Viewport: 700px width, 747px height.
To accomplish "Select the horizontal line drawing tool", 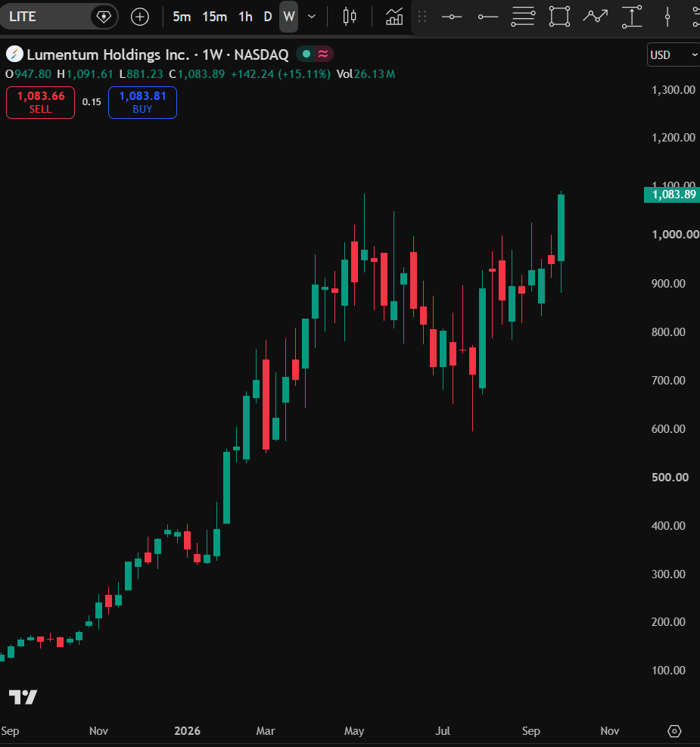I will [x=452, y=17].
